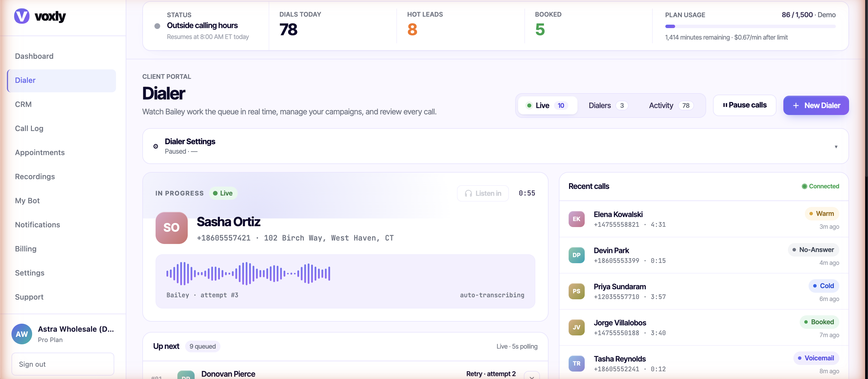
Task: Click the Hot Leads value 8
Action: 412,30
